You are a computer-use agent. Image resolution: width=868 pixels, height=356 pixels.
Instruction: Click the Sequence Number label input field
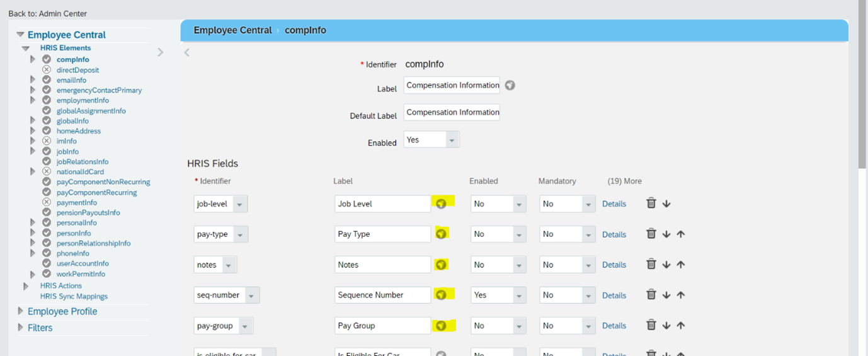pos(383,295)
